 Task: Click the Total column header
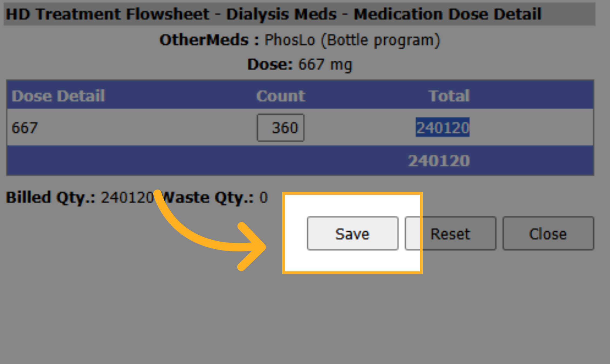pos(449,96)
